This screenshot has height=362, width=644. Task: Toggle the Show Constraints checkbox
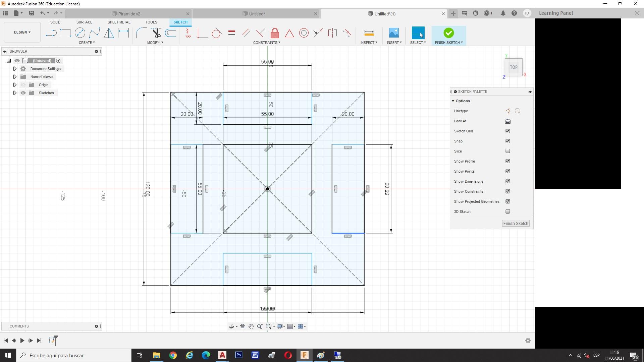[x=508, y=191]
